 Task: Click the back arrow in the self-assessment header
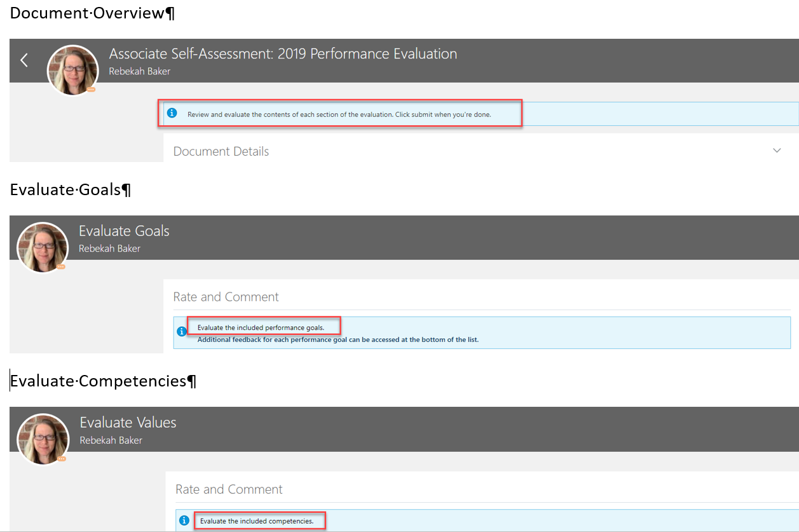click(x=24, y=60)
